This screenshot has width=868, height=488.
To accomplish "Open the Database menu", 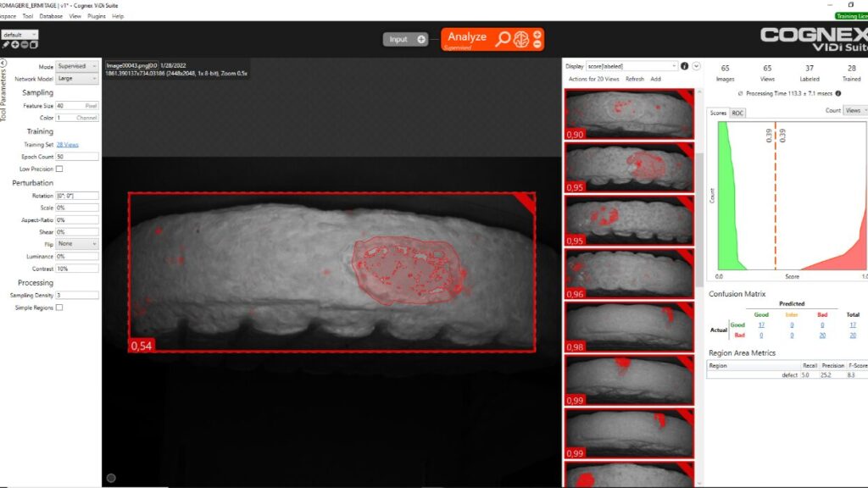I will click(51, 16).
